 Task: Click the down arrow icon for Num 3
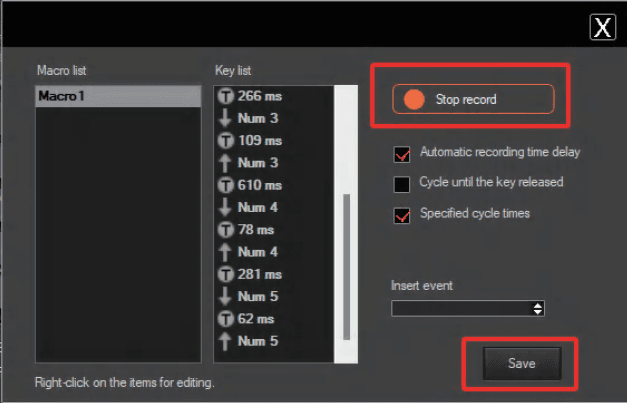[225, 118]
